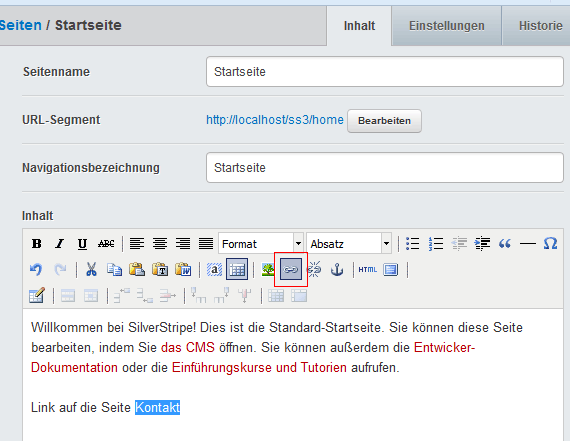Open the HTML source editor

coord(368,269)
